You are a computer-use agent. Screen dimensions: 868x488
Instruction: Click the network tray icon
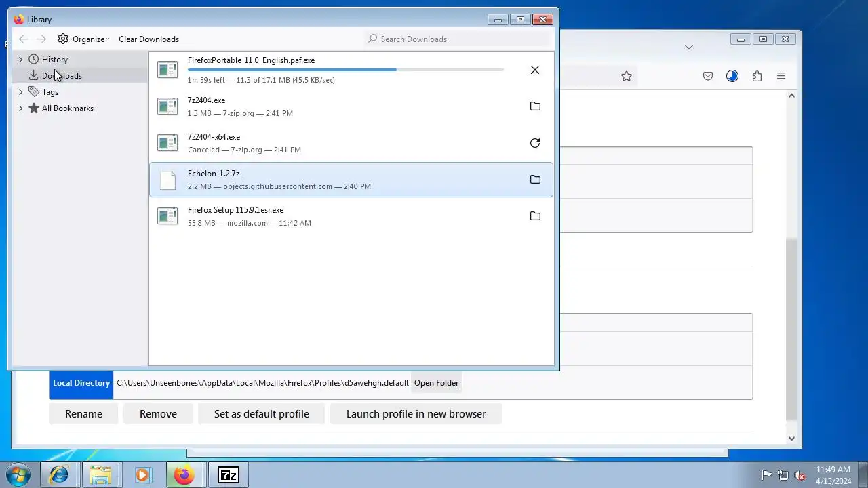coord(783,475)
